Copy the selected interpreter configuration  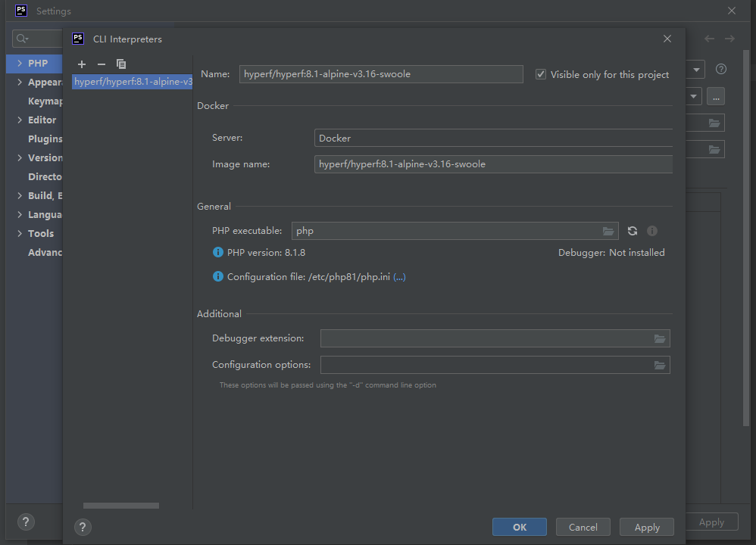pyautogui.click(x=121, y=64)
